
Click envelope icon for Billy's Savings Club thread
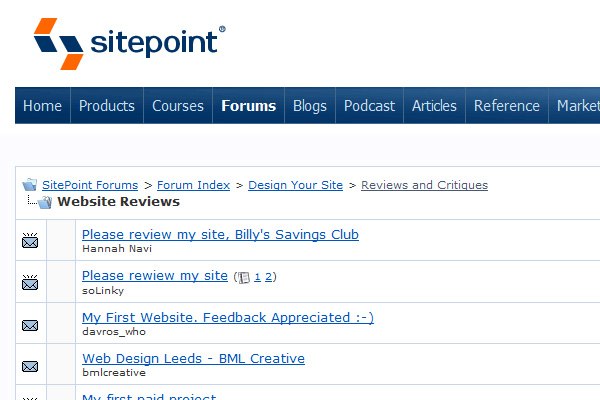(30, 240)
